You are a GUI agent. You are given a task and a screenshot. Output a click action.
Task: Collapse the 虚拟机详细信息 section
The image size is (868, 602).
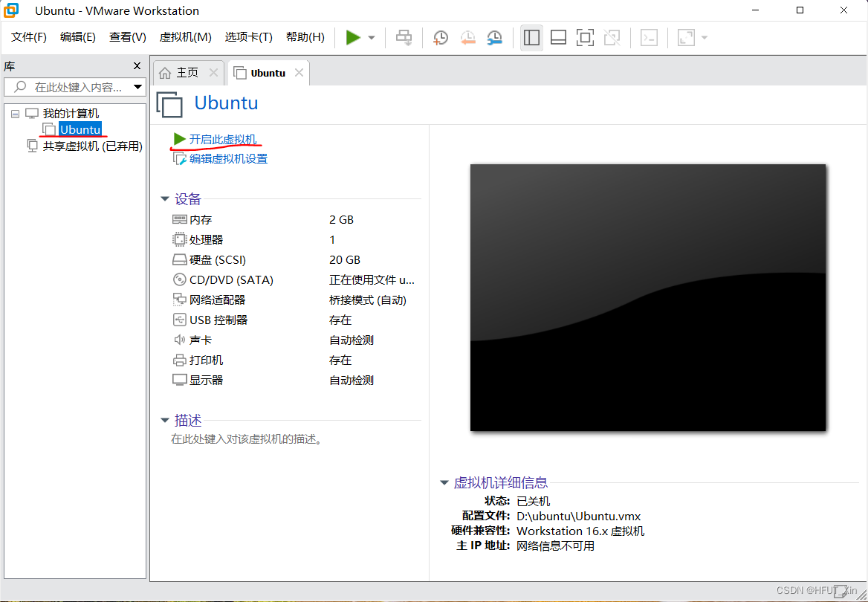click(x=444, y=482)
